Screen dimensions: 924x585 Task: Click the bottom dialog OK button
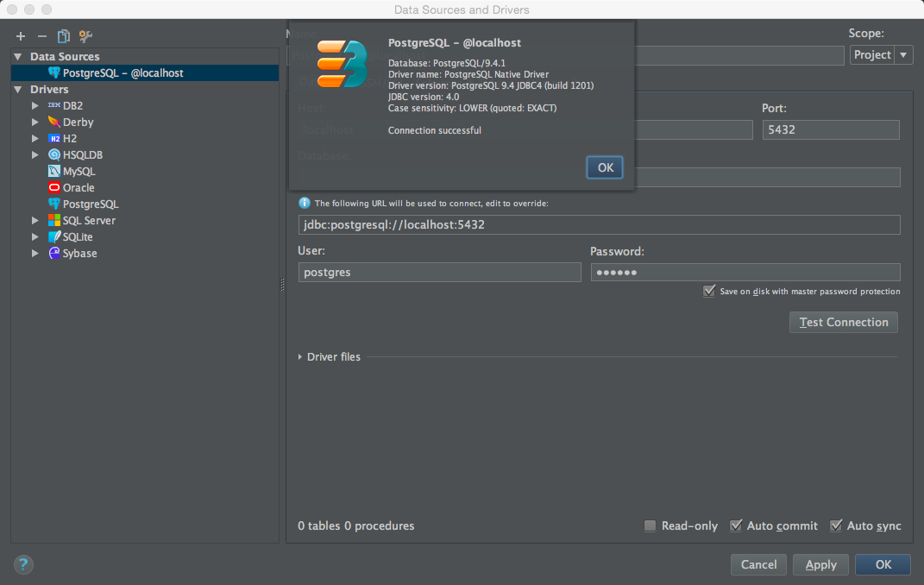[x=883, y=564]
